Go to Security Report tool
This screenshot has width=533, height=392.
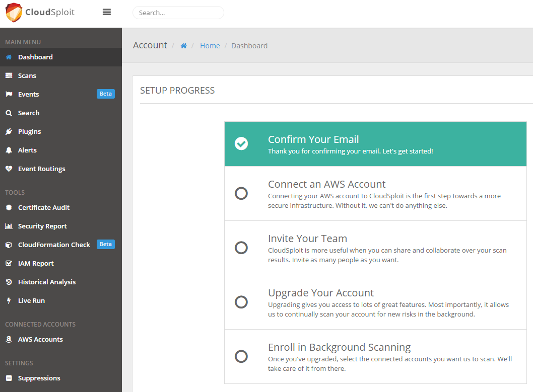coord(61,226)
